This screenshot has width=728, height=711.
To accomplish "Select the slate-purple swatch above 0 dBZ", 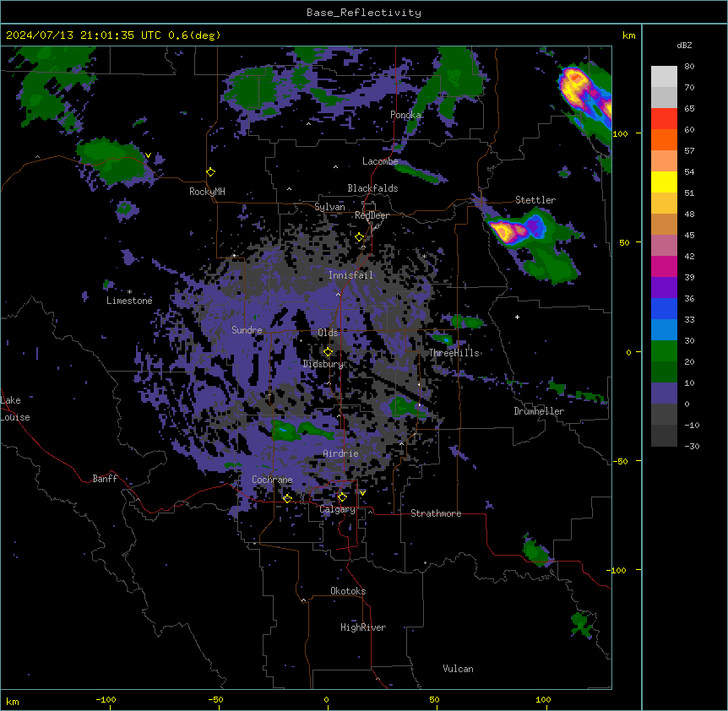I will (x=664, y=393).
